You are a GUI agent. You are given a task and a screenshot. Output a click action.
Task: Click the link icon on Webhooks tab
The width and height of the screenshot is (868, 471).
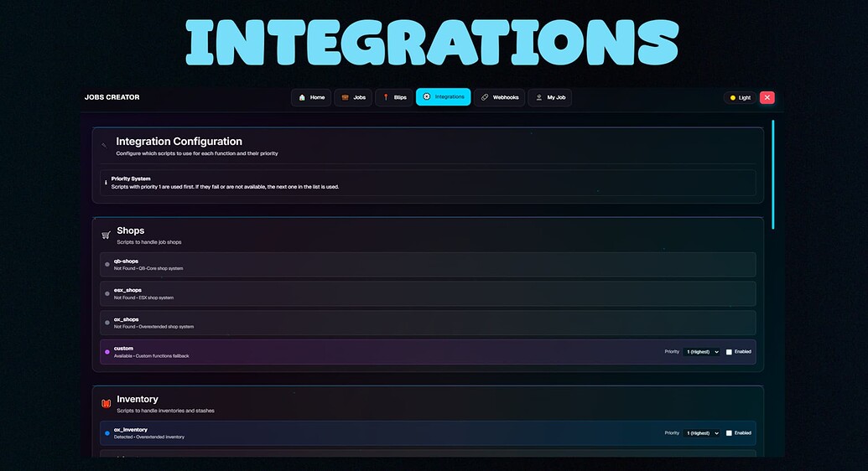tap(485, 97)
